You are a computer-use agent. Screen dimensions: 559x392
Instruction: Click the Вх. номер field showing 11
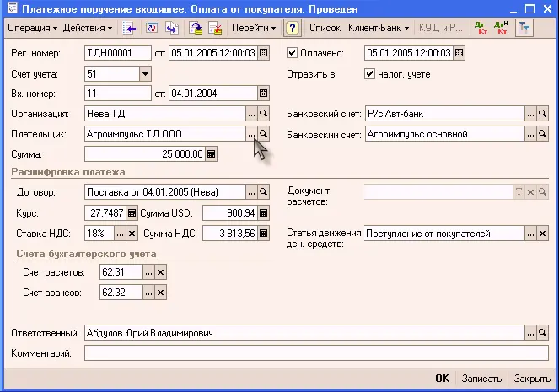coord(118,94)
